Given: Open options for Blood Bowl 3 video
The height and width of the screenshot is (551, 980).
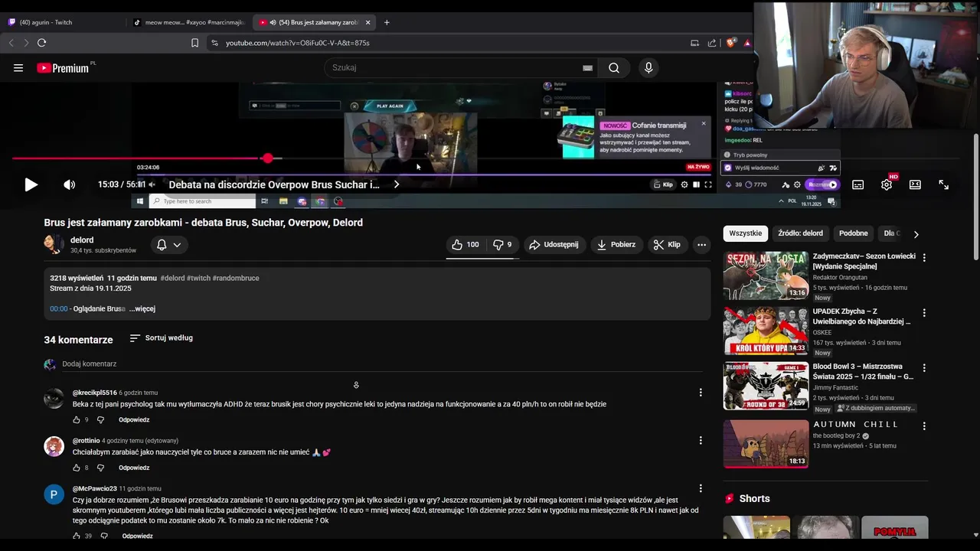Looking at the screenshot, I should (x=924, y=368).
